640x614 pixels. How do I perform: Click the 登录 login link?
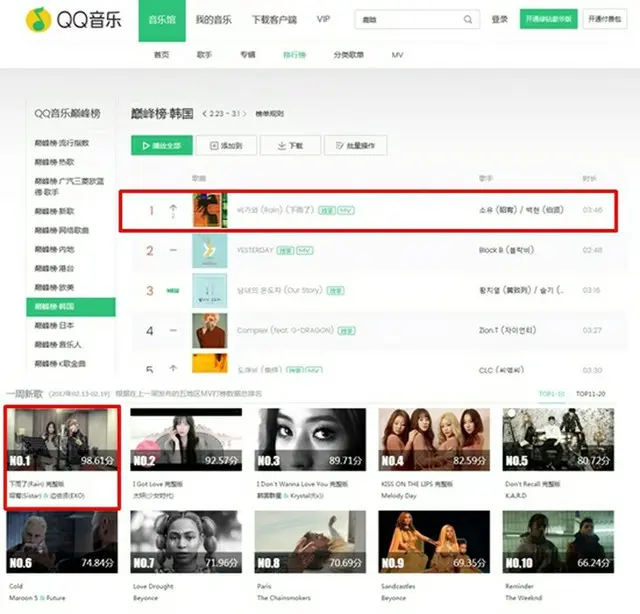click(500, 19)
